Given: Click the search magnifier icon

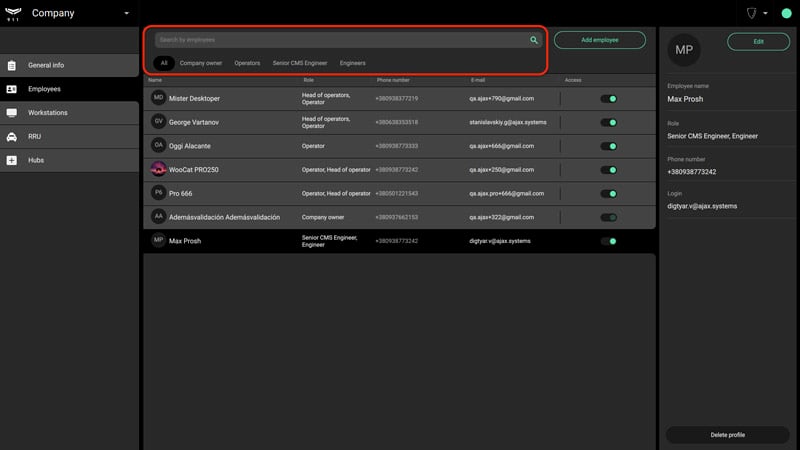Looking at the screenshot, I should (534, 40).
